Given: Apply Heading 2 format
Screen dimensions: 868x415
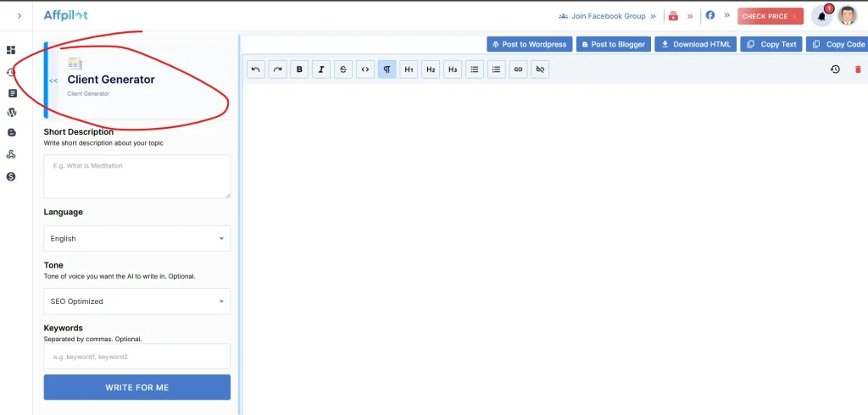Looking at the screenshot, I should (431, 69).
